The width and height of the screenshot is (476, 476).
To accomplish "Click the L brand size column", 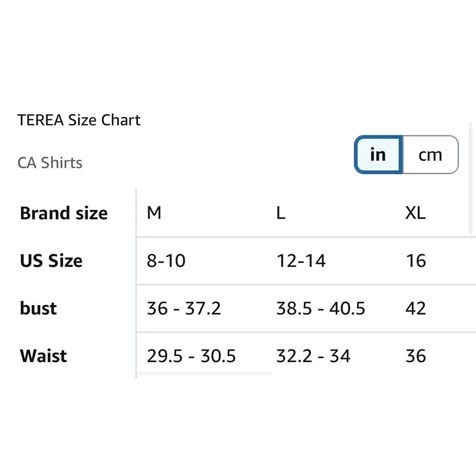I will [281, 213].
